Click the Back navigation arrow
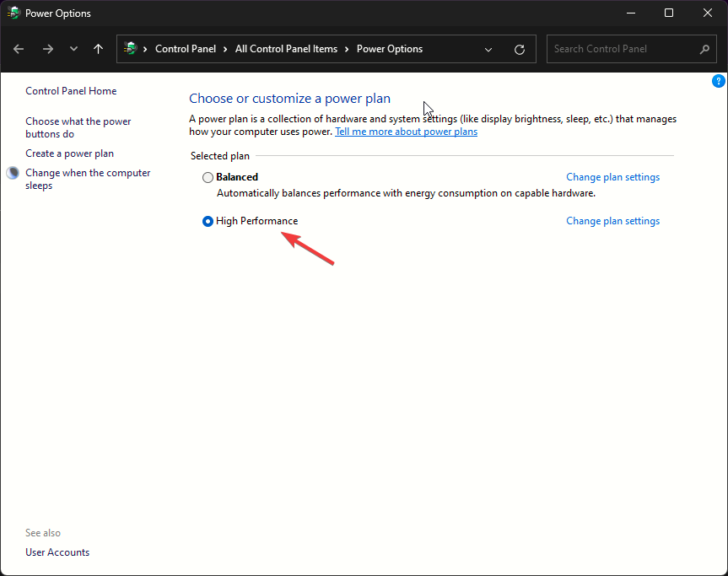 pos(19,49)
